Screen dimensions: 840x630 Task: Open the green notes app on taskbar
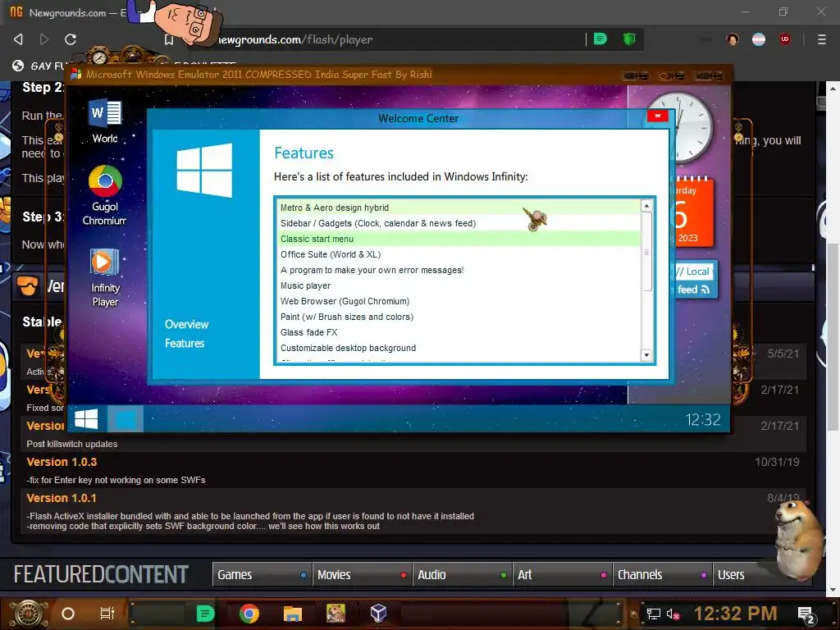click(x=205, y=614)
